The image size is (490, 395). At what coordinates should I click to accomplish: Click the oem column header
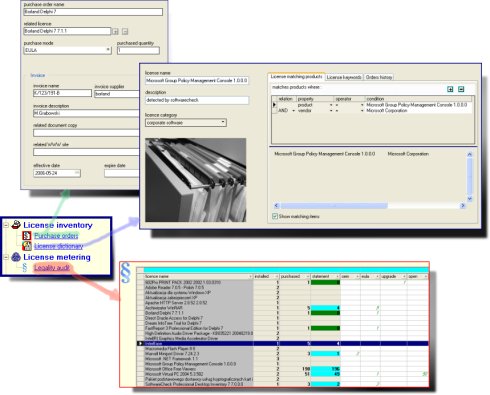(350, 277)
